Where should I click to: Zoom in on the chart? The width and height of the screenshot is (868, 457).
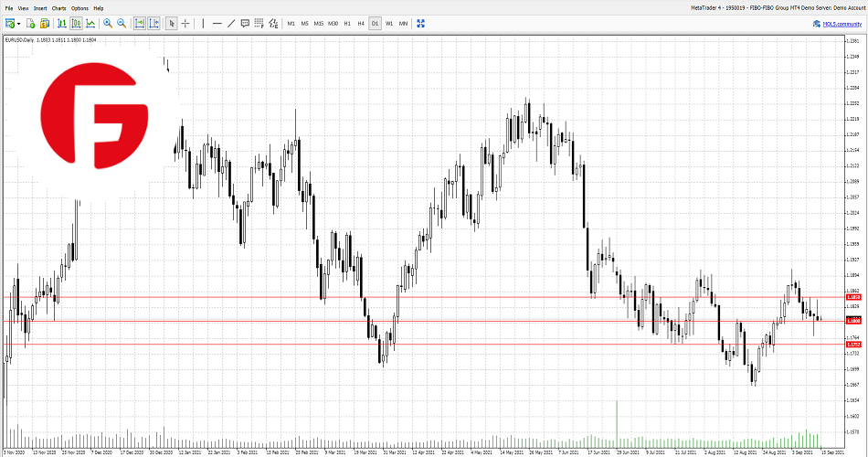point(108,23)
